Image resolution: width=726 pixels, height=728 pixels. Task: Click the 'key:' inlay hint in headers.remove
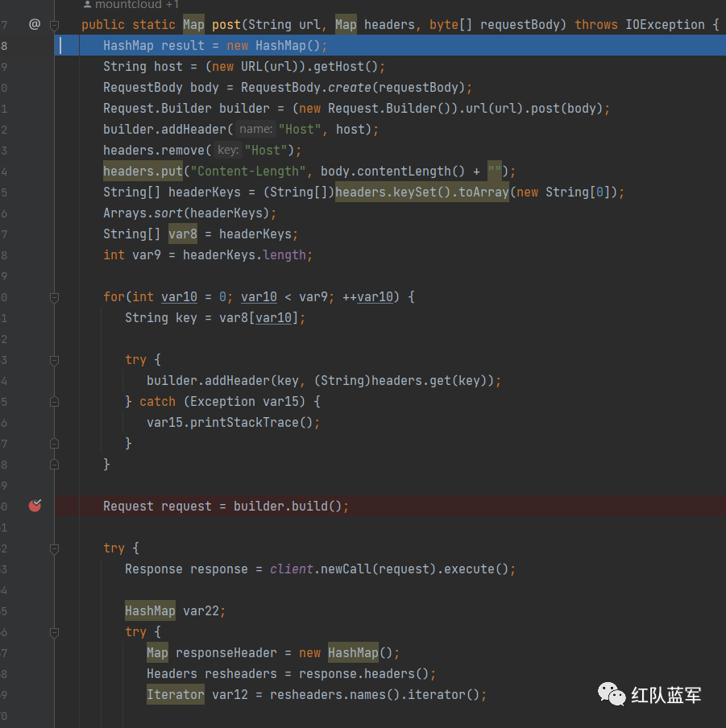click(x=228, y=150)
